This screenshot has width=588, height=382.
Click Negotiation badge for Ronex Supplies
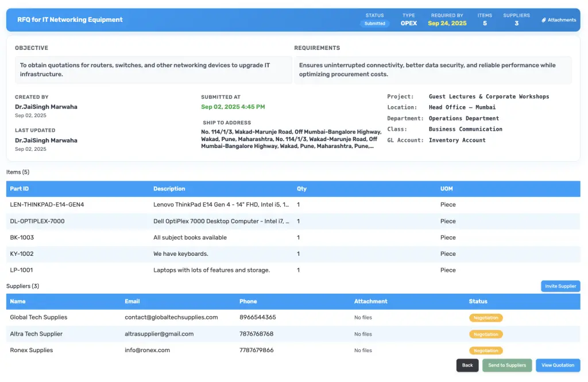[x=486, y=350]
